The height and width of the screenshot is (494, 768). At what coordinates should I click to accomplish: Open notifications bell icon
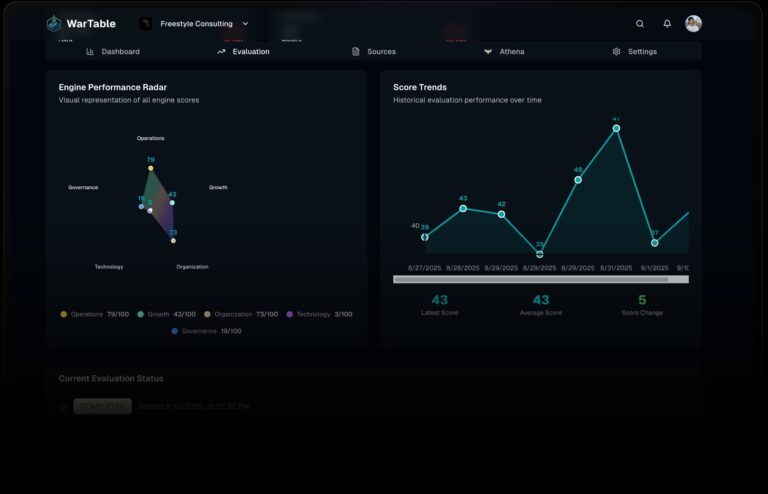[667, 24]
